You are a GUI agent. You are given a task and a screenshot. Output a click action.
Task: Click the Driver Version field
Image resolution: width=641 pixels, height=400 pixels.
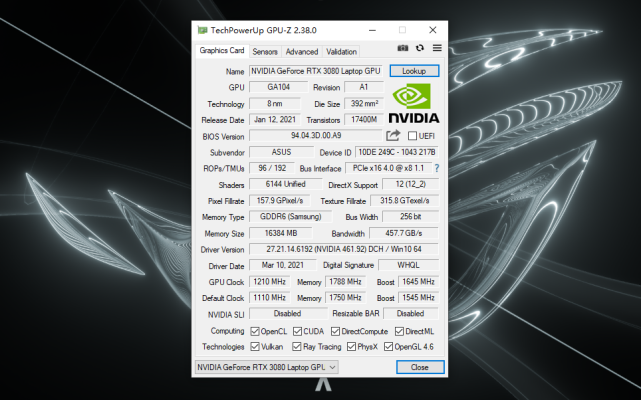(344, 249)
